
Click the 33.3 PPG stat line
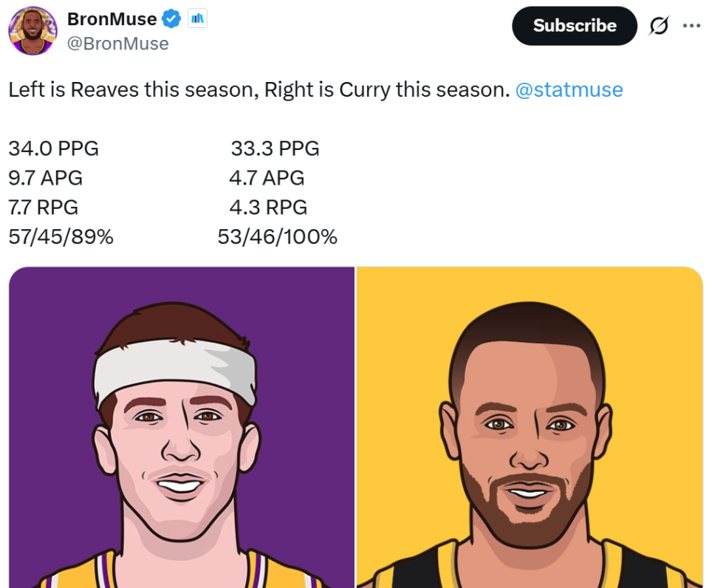click(x=275, y=148)
